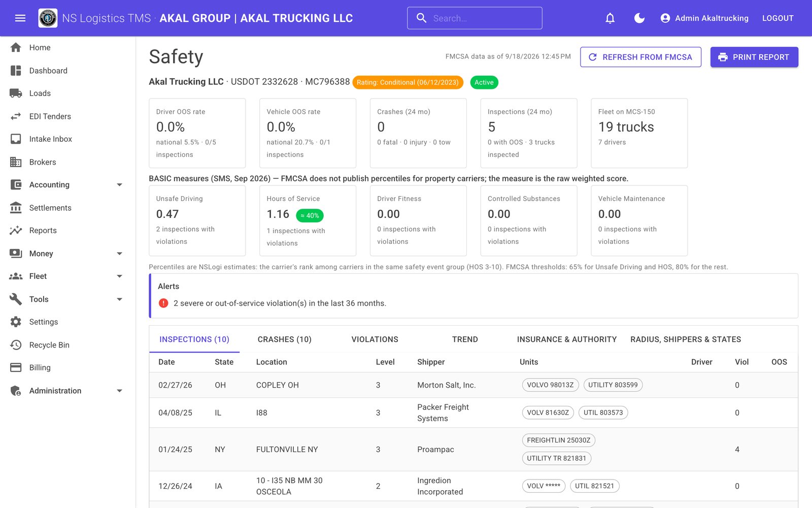Toggle dark mode moon icon

(x=639, y=18)
